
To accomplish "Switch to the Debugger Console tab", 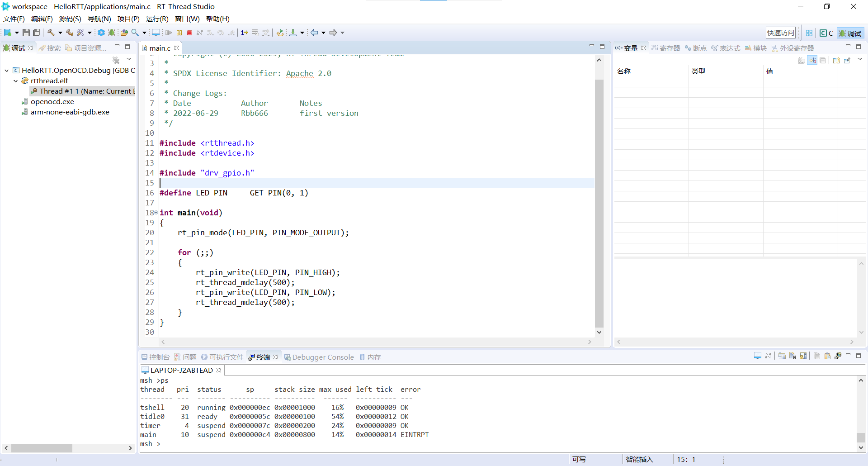I will [x=319, y=357].
